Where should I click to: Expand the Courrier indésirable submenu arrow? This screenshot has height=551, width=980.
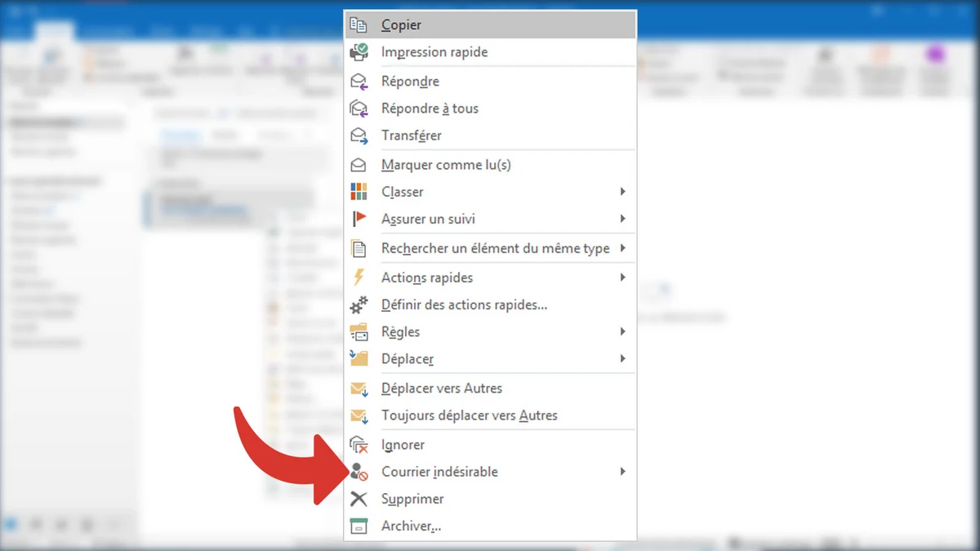coord(622,472)
